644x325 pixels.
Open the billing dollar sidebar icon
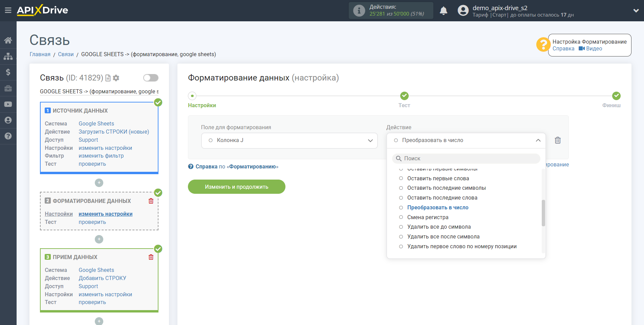8,72
